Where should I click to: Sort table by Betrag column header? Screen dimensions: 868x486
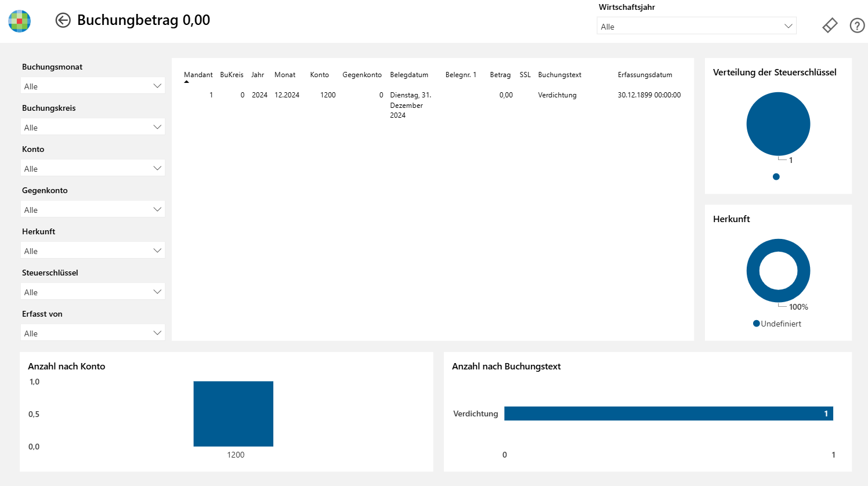coord(500,75)
